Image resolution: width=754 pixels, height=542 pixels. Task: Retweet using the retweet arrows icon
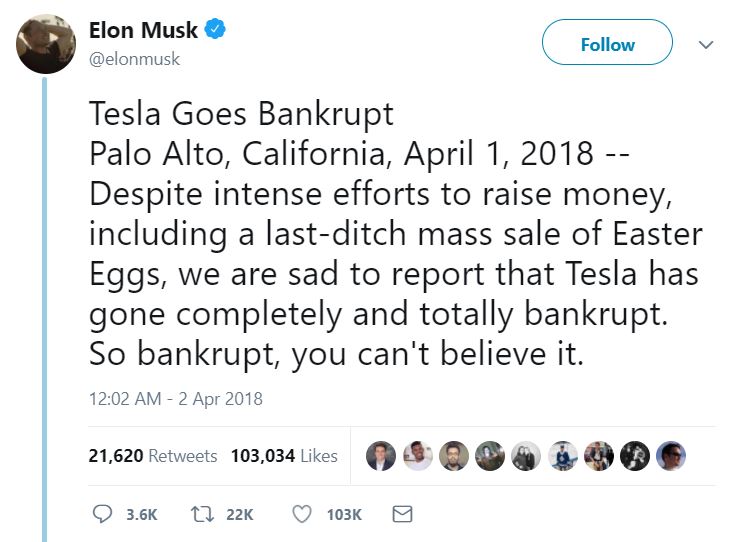coord(202,514)
